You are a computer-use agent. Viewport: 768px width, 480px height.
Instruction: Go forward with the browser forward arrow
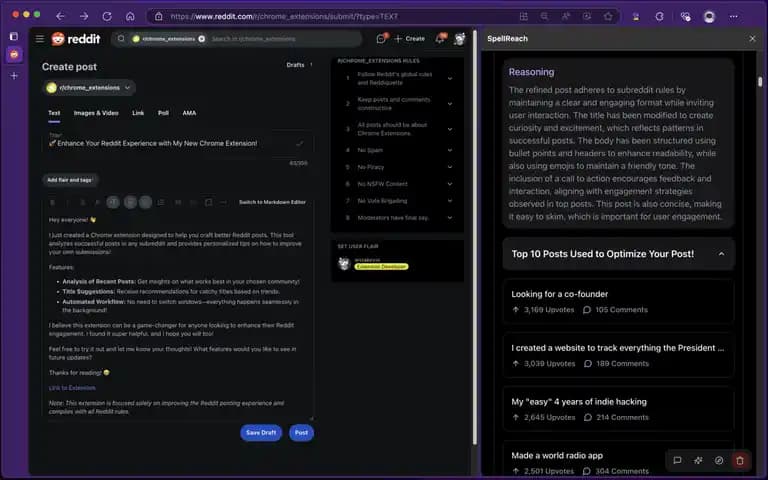pyautogui.click(x=84, y=16)
